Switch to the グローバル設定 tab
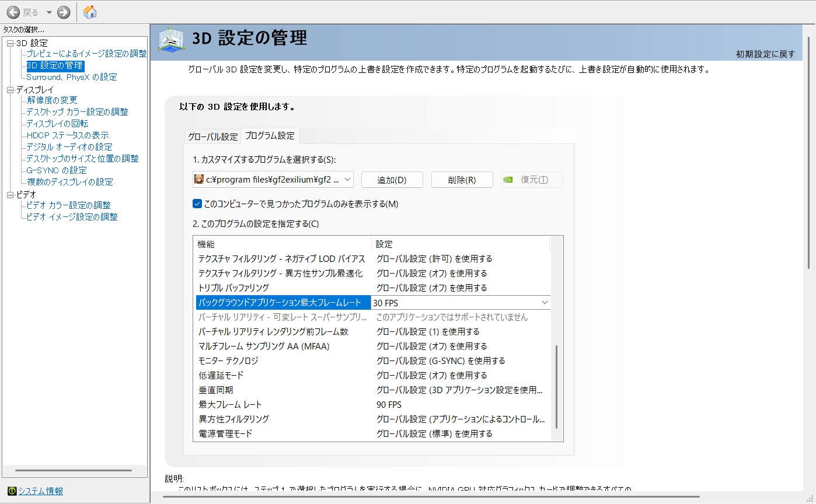Viewport: 816px width, 504px height. pyautogui.click(x=212, y=136)
